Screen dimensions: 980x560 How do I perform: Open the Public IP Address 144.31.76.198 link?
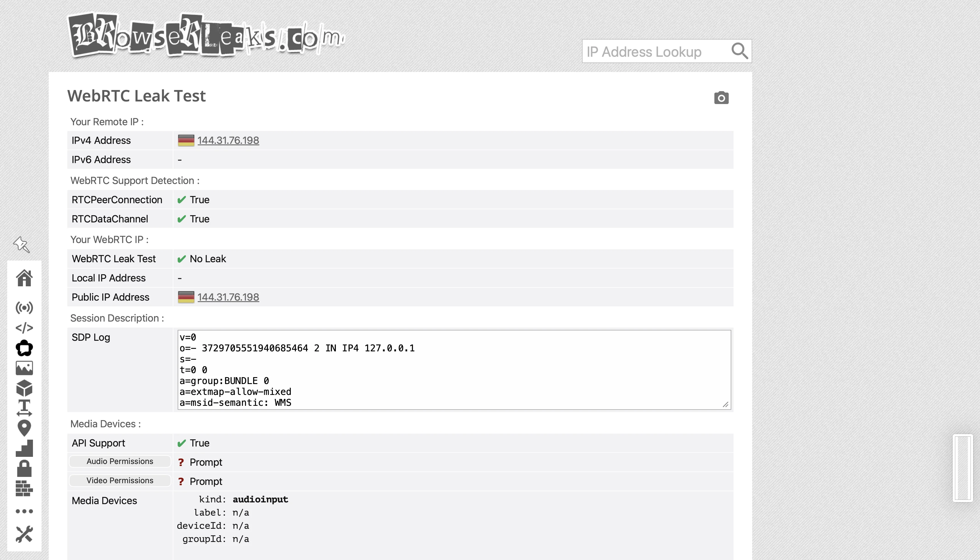point(228,297)
